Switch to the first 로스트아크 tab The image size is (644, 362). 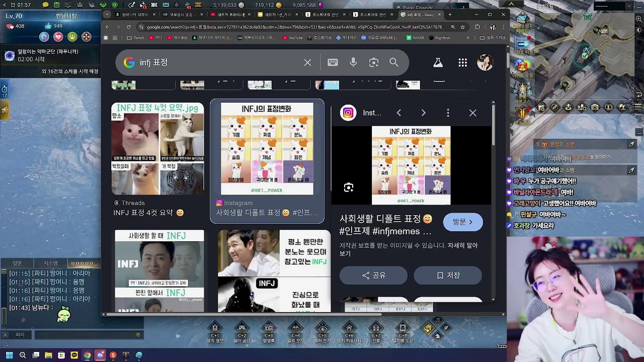tap(323, 15)
